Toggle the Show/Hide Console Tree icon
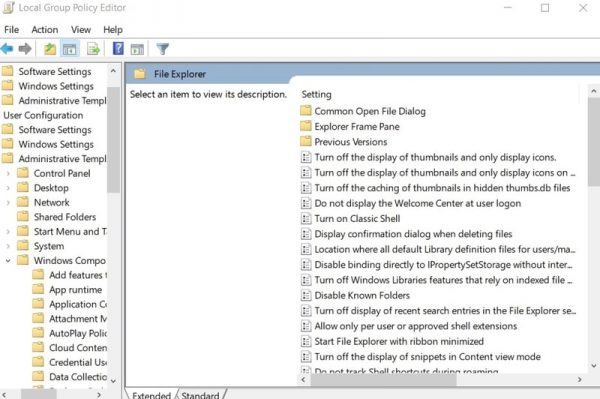Image resolution: width=600 pixels, height=399 pixels. click(70, 49)
